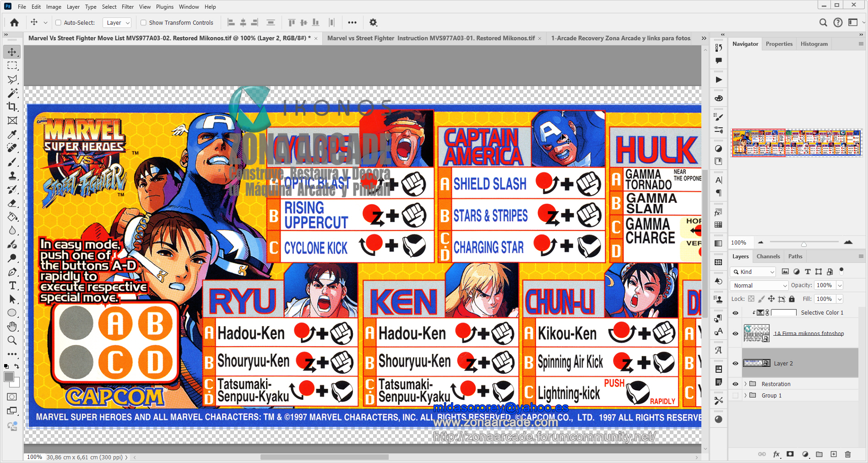Select the Crop tool
Image resolution: width=868 pixels, height=463 pixels.
coord(12,107)
